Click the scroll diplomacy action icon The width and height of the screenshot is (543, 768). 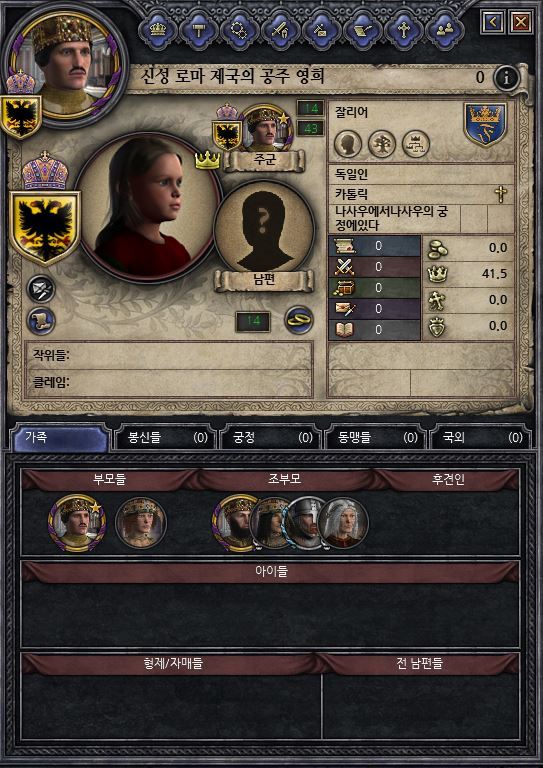pyautogui.click(x=41, y=321)
